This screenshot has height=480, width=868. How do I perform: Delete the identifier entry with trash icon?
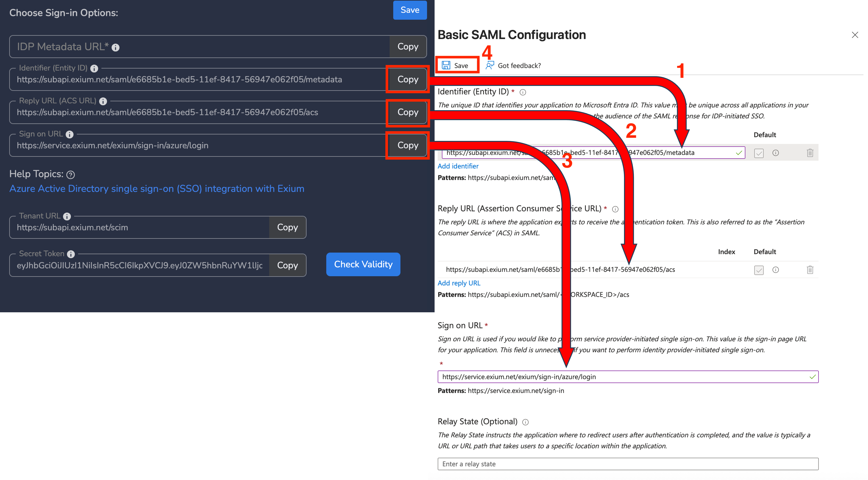tap(810, 153)
